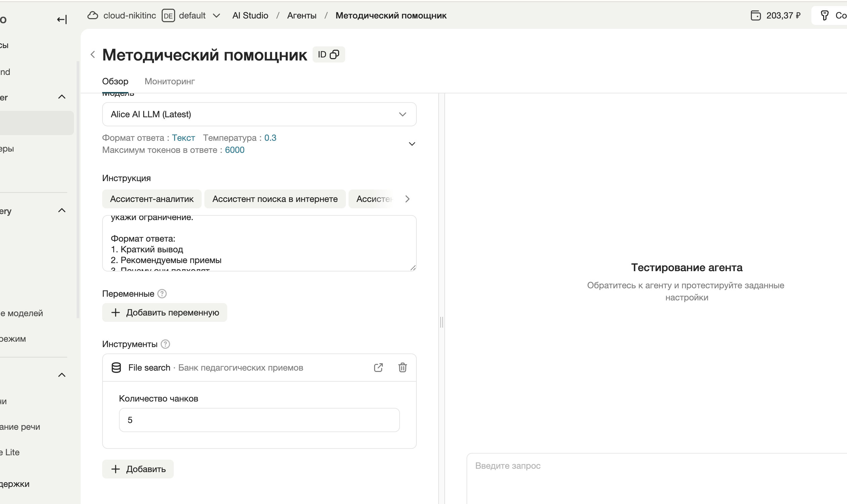Open the 203,37 ₽ balance
847x504 pixels.
(783, 15)
